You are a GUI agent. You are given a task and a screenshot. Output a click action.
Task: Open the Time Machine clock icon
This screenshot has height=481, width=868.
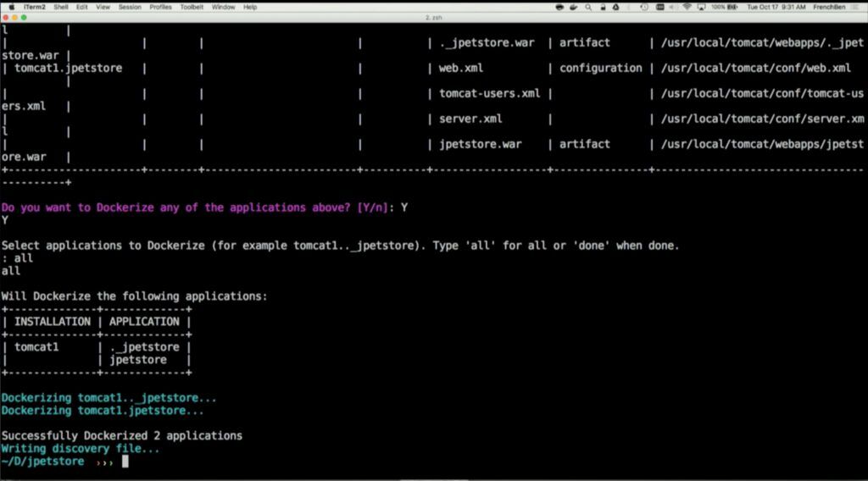[644, 7]
